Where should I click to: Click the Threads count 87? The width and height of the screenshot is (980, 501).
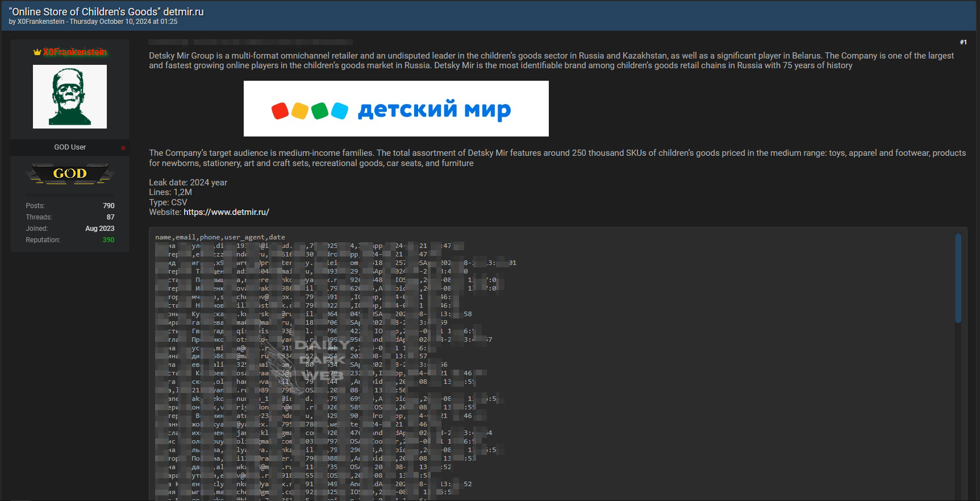pos(111,217)
